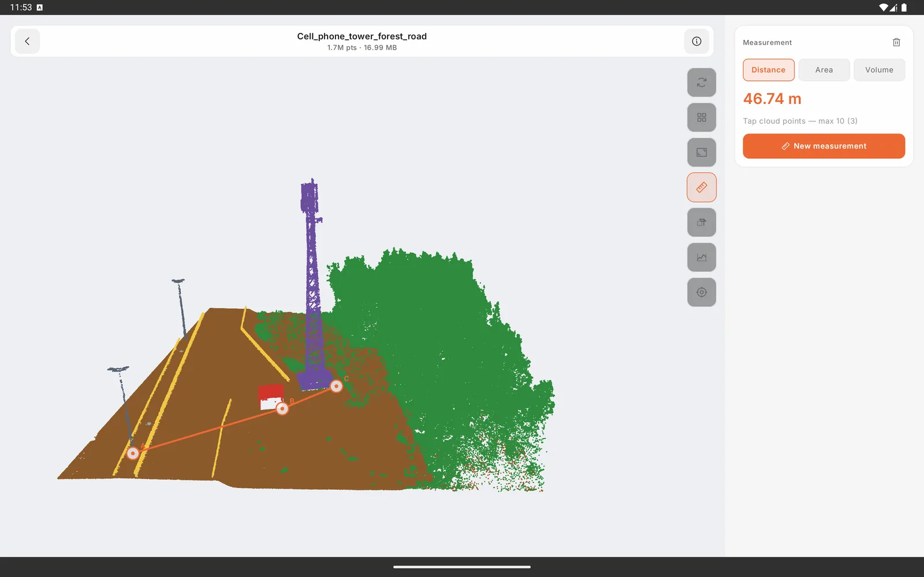Delete measurement with trash icon
Viewport: 924px width, 577px height.
(896, 42)
